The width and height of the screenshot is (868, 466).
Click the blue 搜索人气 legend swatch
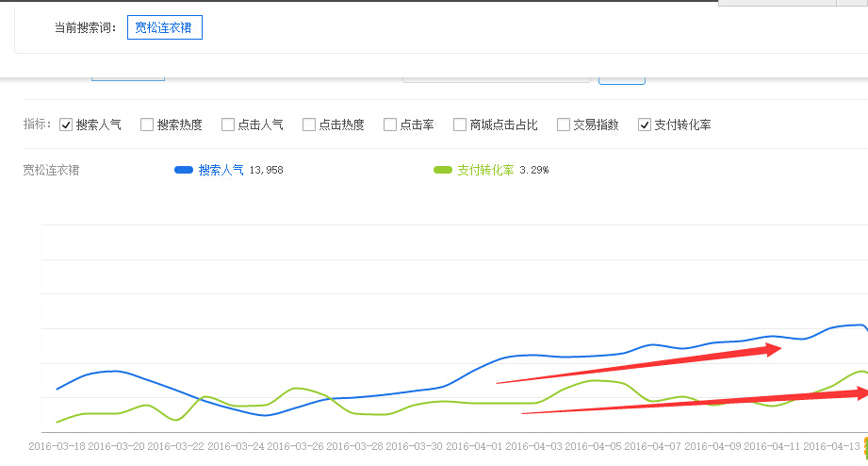click(x=184, y=170)
